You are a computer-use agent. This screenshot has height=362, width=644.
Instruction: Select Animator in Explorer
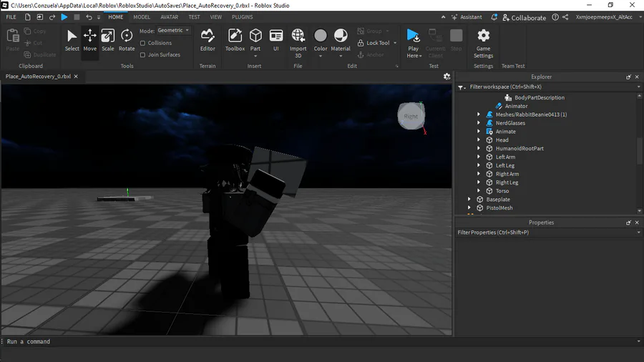516,107
